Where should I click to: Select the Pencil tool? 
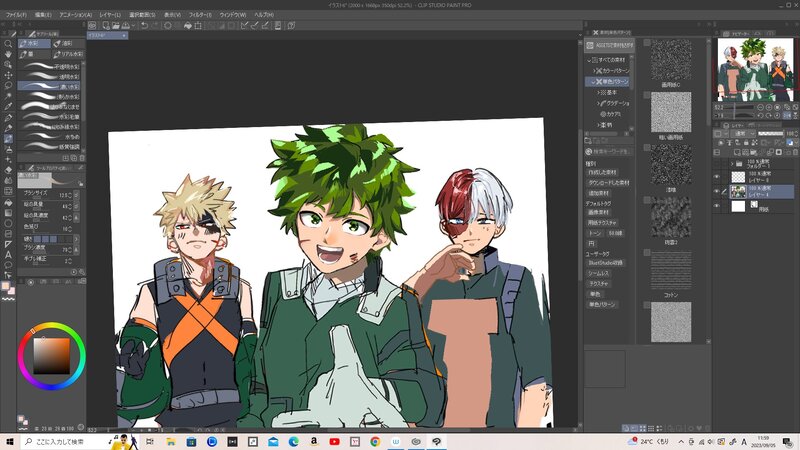point(8,128)
